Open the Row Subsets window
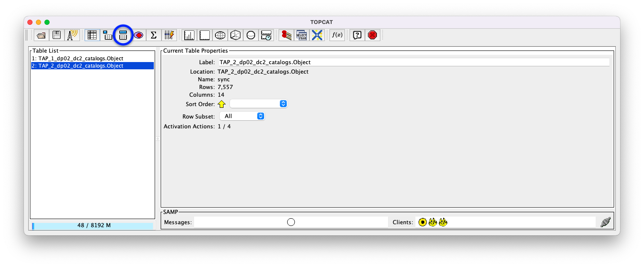Viewport: 644px width, 267px height. coord(138,35)
